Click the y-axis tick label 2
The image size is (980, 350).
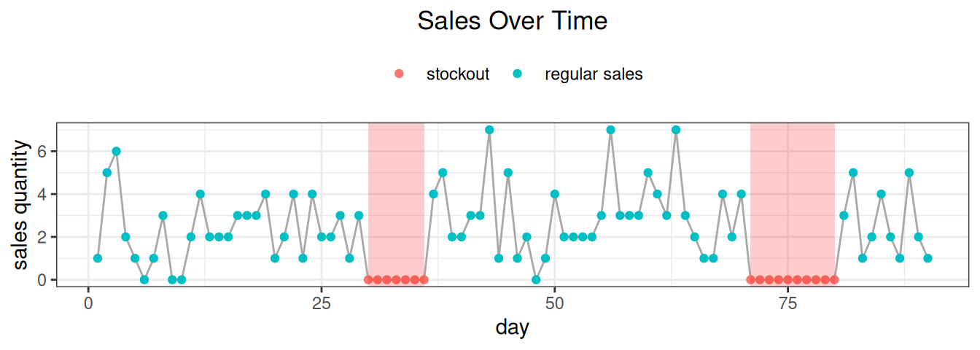[43, 237]
